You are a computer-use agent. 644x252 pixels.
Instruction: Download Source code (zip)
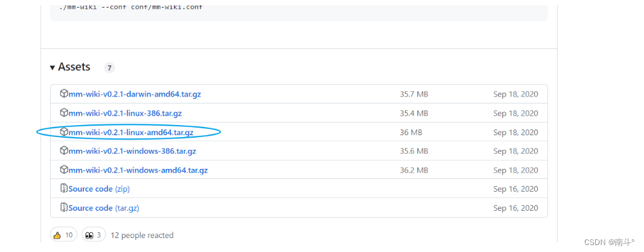pyautogui.click(x=99, y=189)
